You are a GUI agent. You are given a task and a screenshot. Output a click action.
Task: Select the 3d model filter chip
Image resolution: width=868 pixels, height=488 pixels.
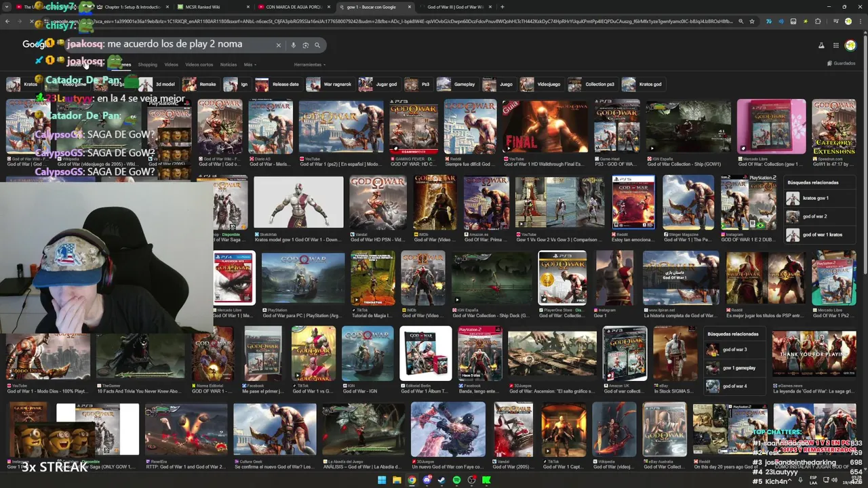tap(158, 84)
